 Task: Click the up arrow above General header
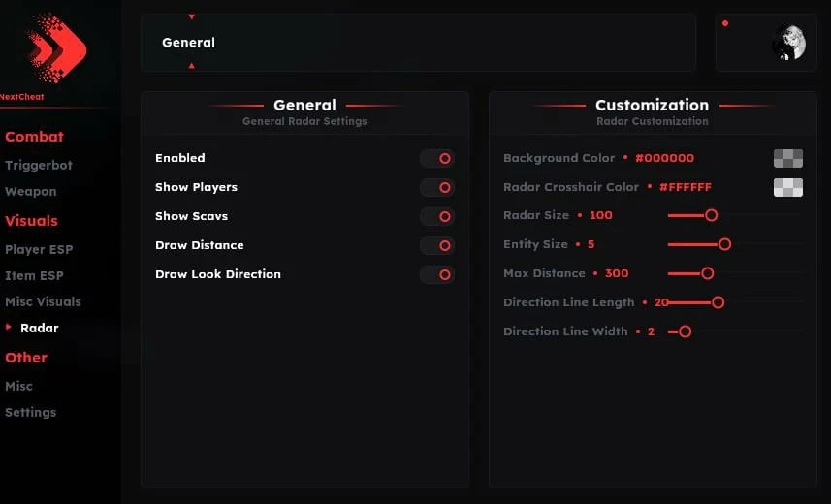pos(192,16)
